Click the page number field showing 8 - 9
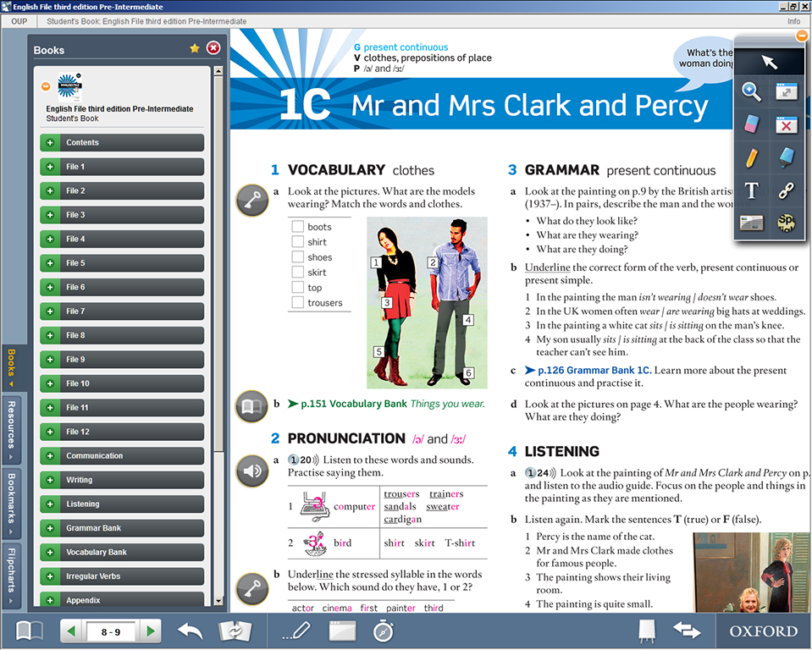Image resolution: width=812 pixels, height=650 pixels. coord(111,631)
